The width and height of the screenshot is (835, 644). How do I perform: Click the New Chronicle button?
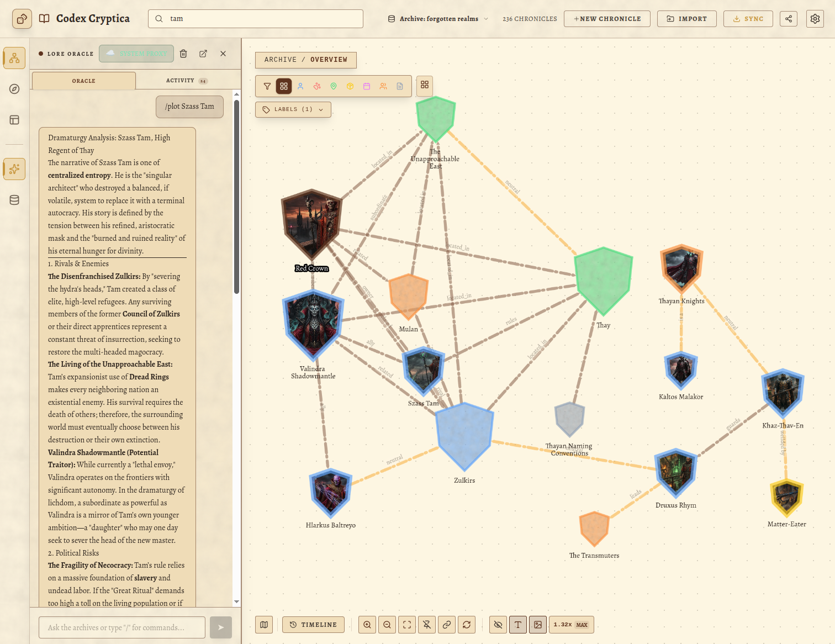(607, 19)
